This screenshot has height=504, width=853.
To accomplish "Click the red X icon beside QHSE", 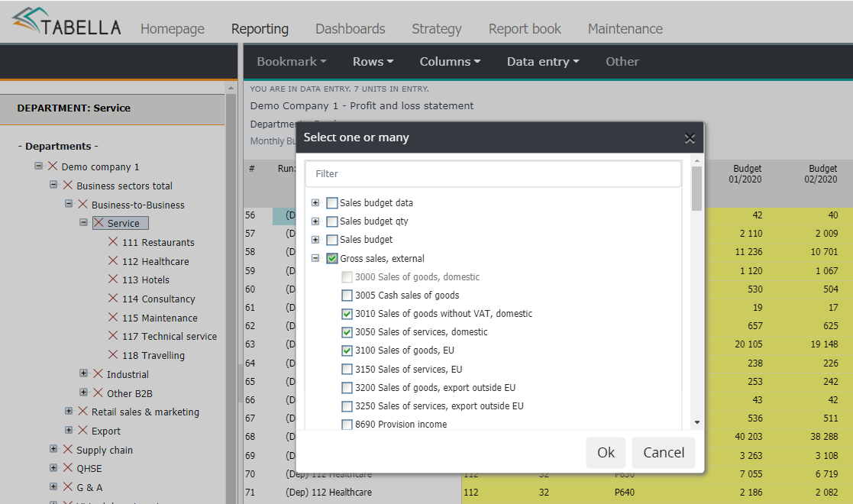I will click(x=68, y=468).
